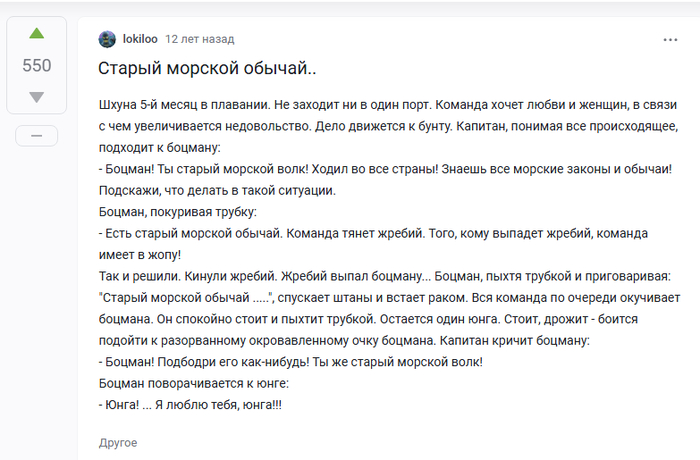Click the line 'Подскажи, что делать в такой ситуации.'
Viewport: 700px width, 460px height.
coord(217,191)
